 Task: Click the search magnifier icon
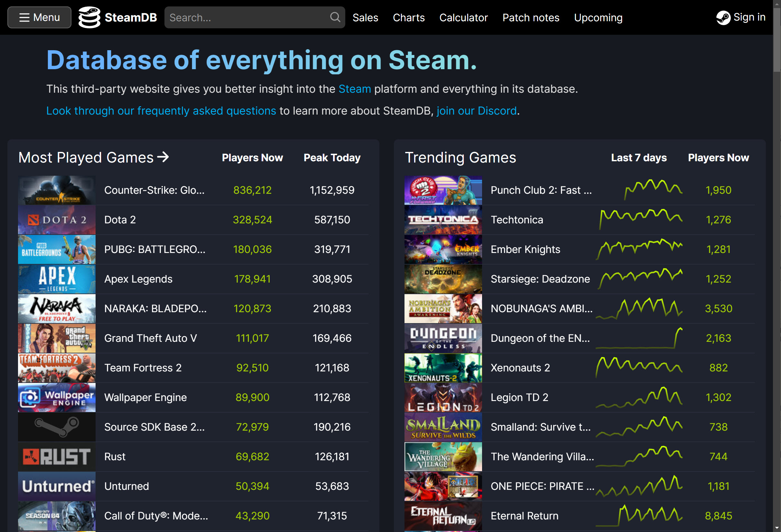[x=335, y=17]
